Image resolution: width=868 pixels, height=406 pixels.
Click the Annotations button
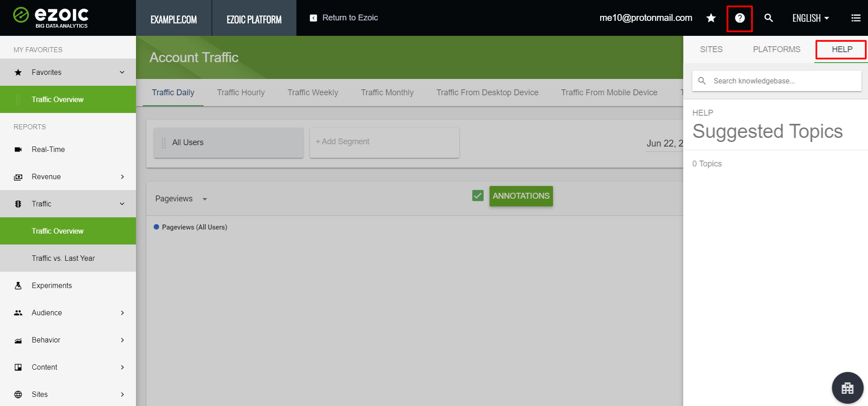pos(521,196)
